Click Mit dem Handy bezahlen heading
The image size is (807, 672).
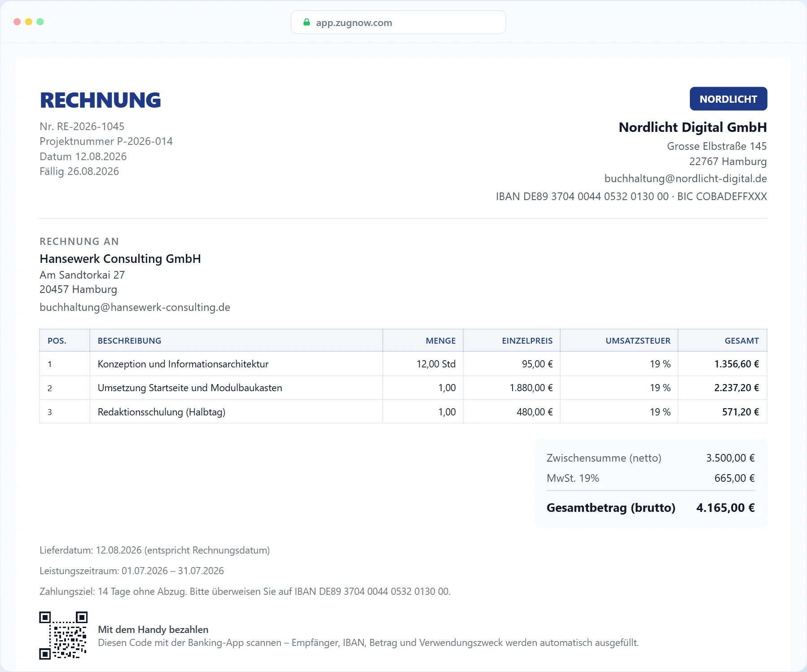point(153,630)
